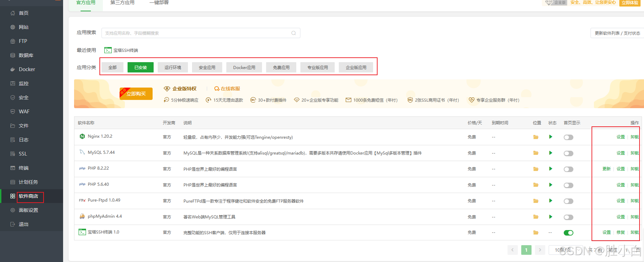Switch to 第三方应用 tab

[122, 3]
